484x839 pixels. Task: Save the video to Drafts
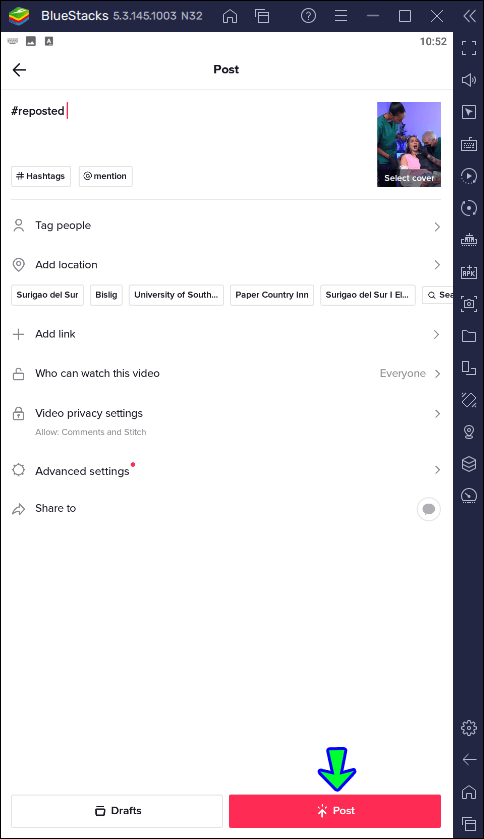tap(117, 811)
